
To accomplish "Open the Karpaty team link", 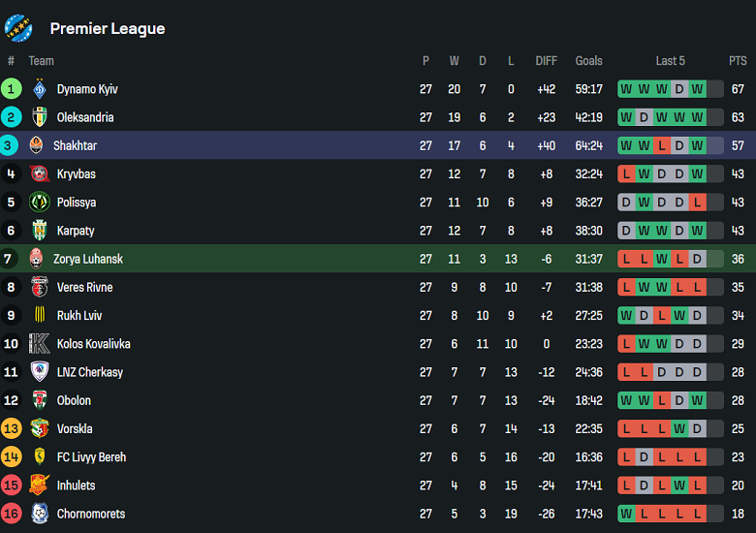I will point(78,231).
